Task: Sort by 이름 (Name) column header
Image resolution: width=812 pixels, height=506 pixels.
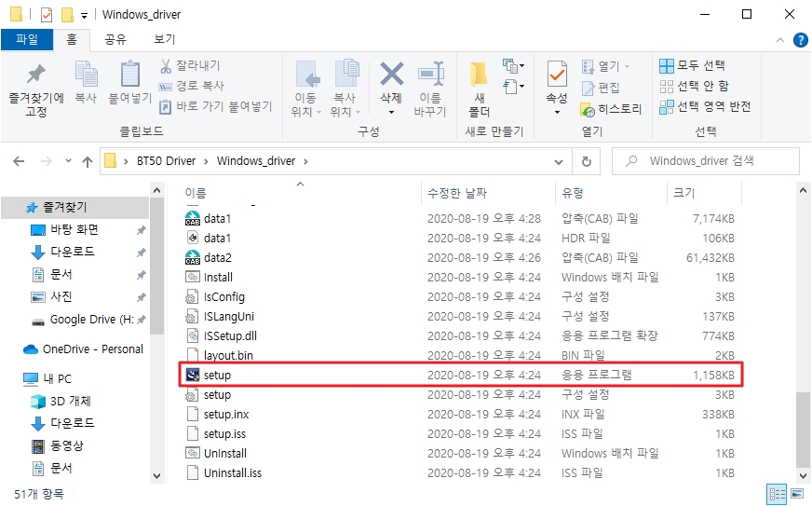Action: 196,194
